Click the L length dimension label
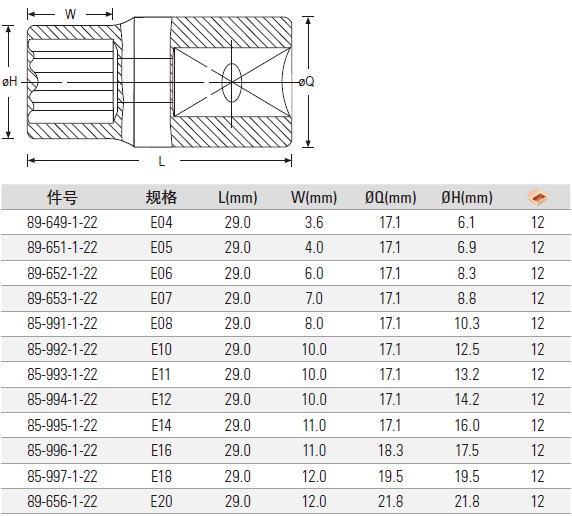 [161, 161]
